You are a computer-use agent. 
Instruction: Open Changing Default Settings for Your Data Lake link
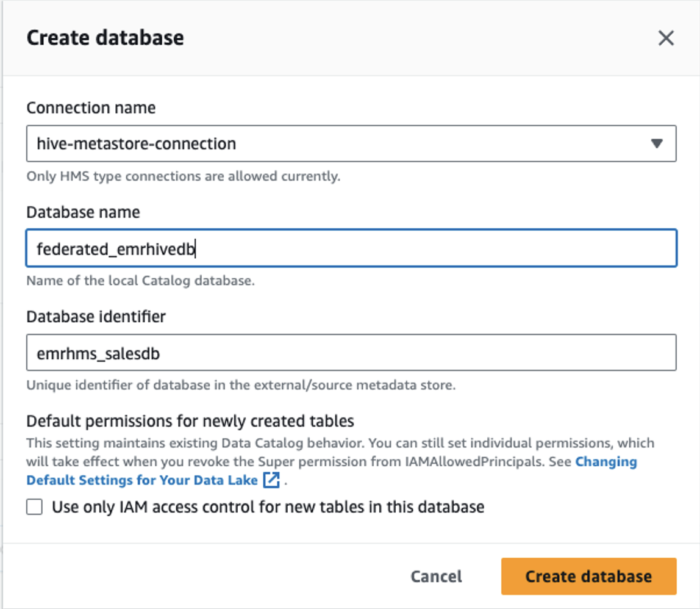coord(141,480)
